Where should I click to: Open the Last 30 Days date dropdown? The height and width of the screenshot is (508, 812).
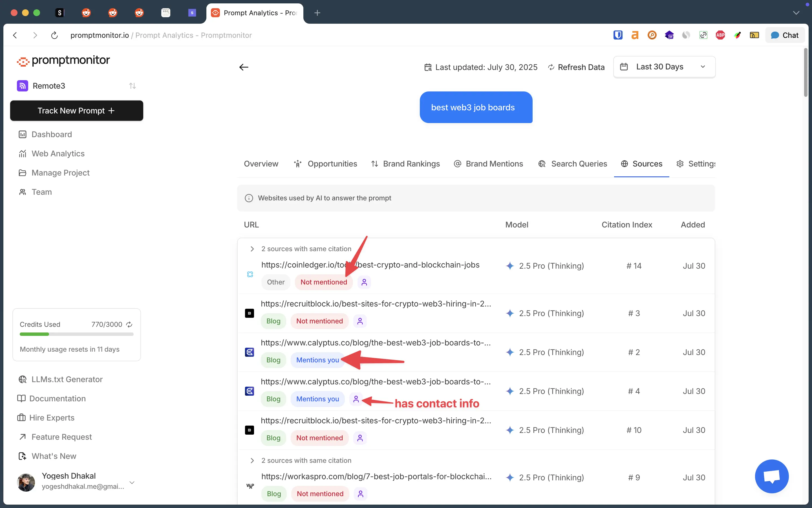[664, 67]
